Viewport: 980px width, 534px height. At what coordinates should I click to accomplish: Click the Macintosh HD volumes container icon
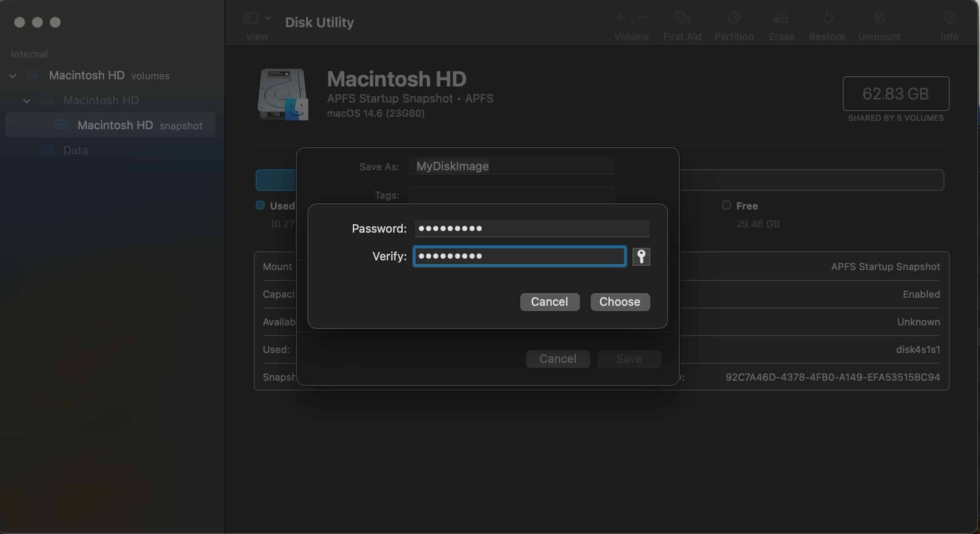pos(33,75)
